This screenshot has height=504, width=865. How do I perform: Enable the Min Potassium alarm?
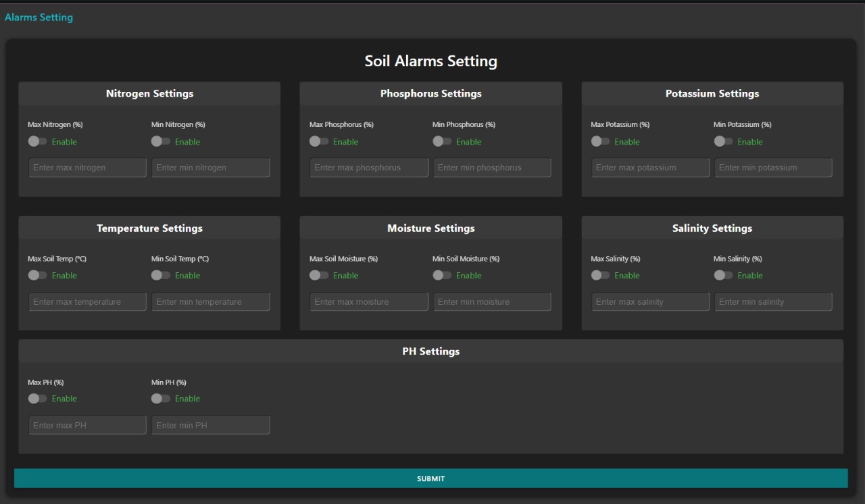[x=724, y=141]
